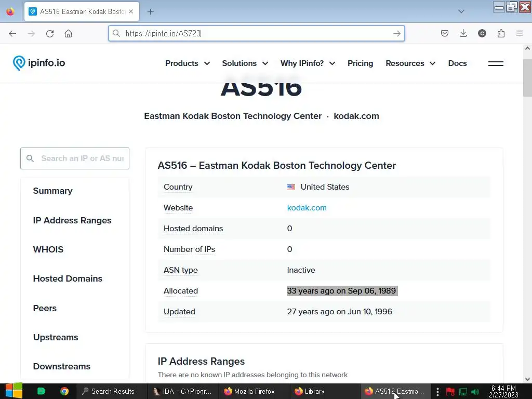
Task: Click the ipinfo.io logo
Action: pyautogui.click(x=38, y=63)
